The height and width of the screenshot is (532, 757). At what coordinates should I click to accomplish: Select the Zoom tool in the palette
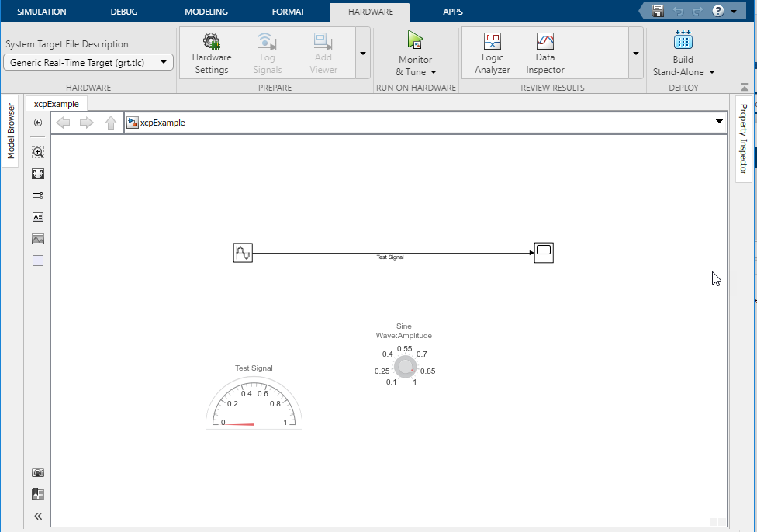(x=37, y=152)
